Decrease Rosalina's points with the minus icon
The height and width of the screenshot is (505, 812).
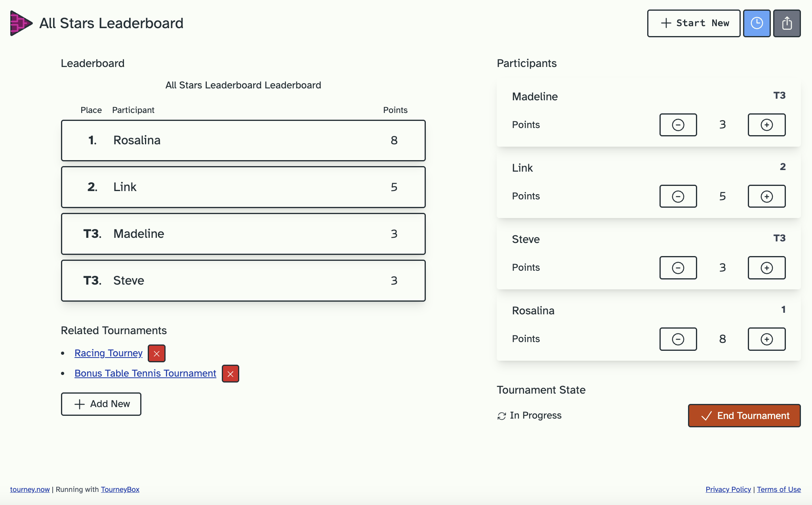click(x=678, y=339)
